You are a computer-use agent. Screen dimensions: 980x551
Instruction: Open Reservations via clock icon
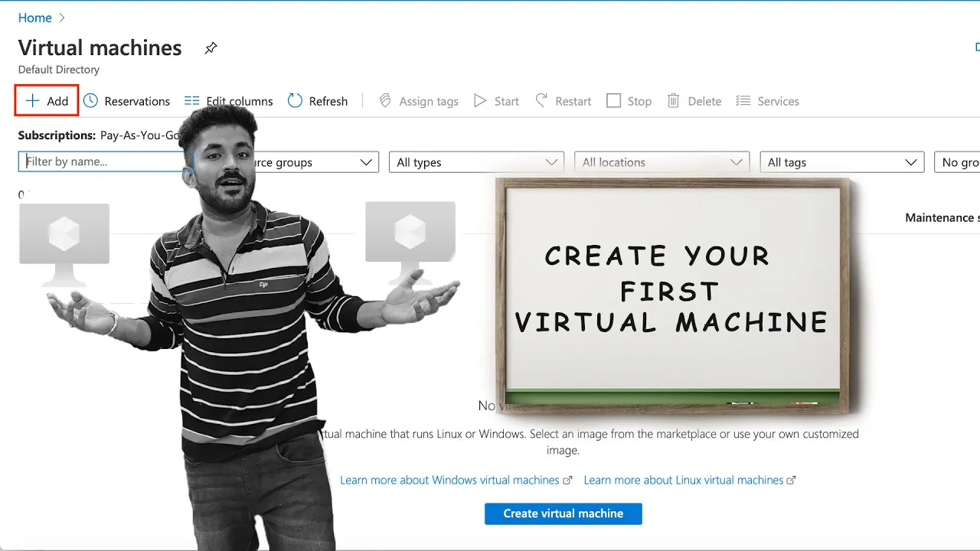(90, 101)
